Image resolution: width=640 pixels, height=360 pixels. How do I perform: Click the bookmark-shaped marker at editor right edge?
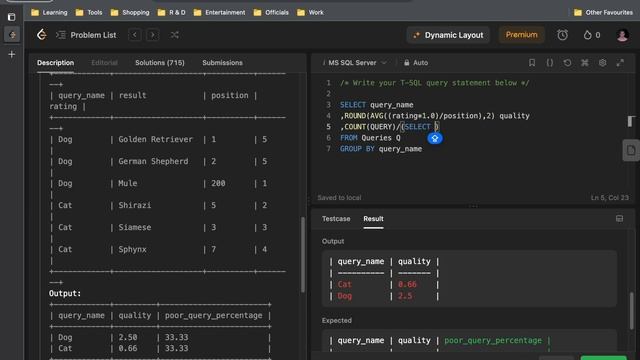tap(631, 121)
